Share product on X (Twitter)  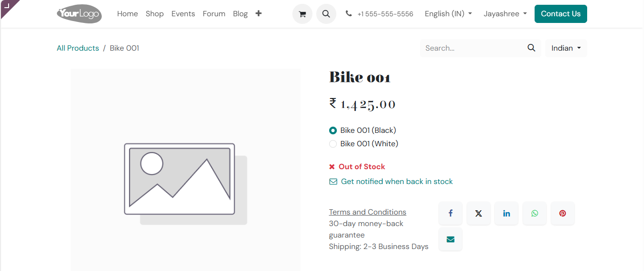pyautogui.click(x=478, y=213)
